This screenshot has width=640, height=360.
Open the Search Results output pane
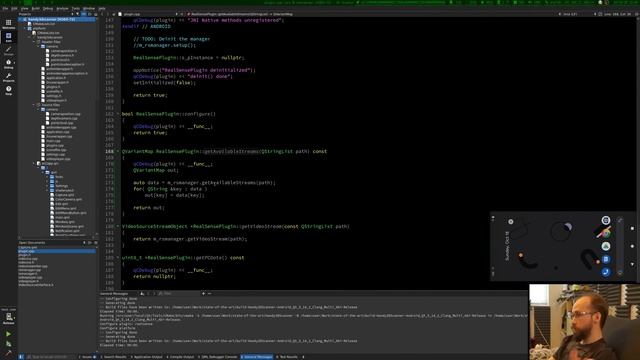113,357
